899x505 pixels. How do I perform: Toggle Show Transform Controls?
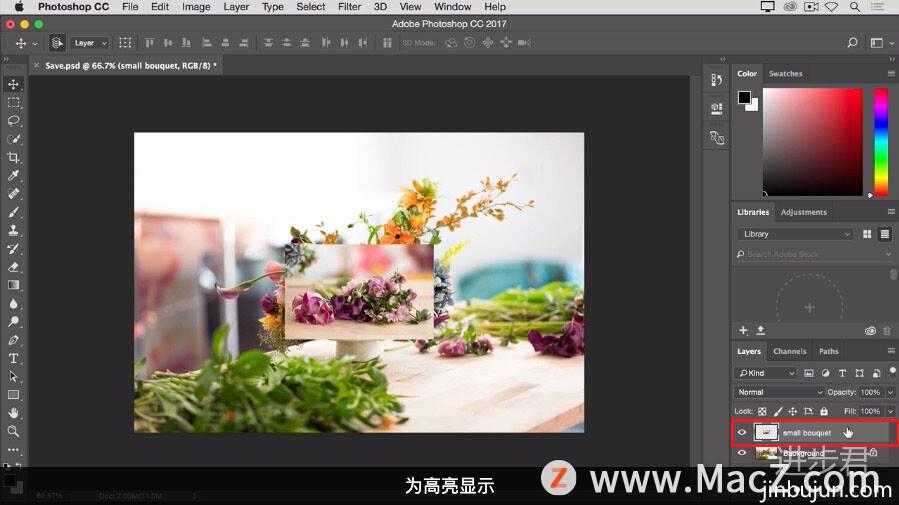coord(125,42)
